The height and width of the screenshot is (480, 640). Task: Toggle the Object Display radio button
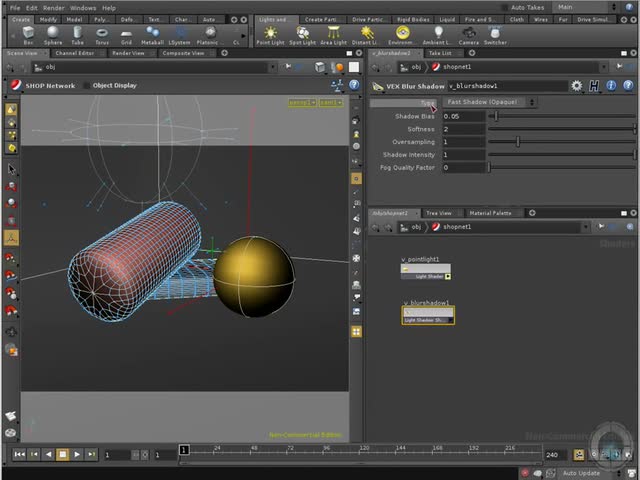click(x=86, y=86)
